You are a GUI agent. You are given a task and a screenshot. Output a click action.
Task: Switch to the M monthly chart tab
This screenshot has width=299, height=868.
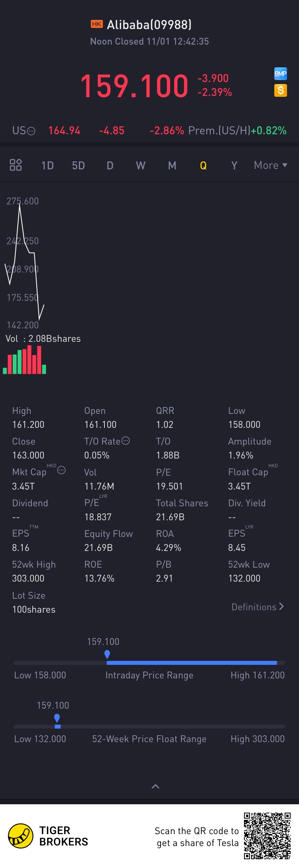coord(172,165)
